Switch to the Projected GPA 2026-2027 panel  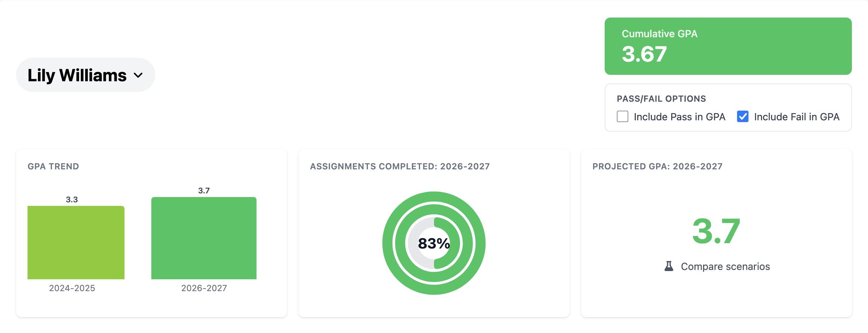point(658,166)
